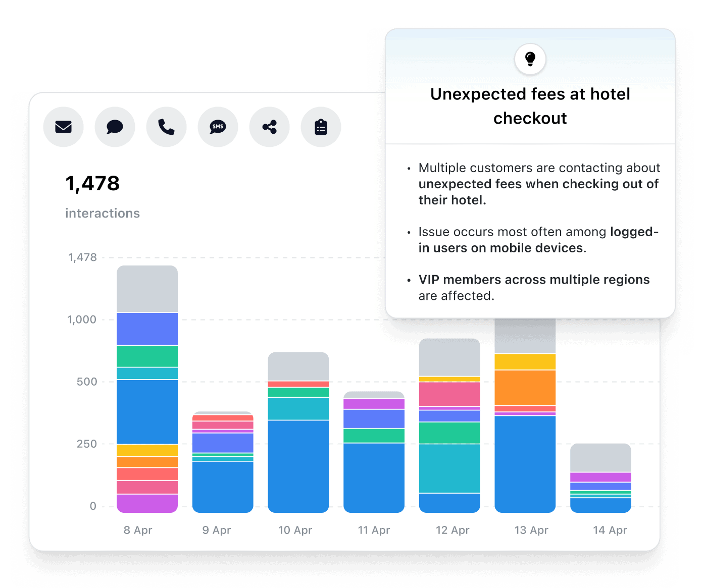
Task: Toggle the email channel filter off
Action: (63, 127)
